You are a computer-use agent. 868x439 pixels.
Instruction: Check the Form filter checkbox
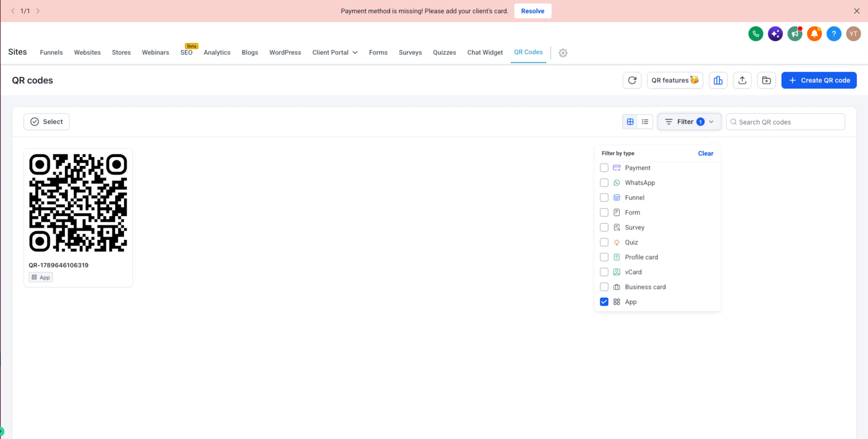604,212
